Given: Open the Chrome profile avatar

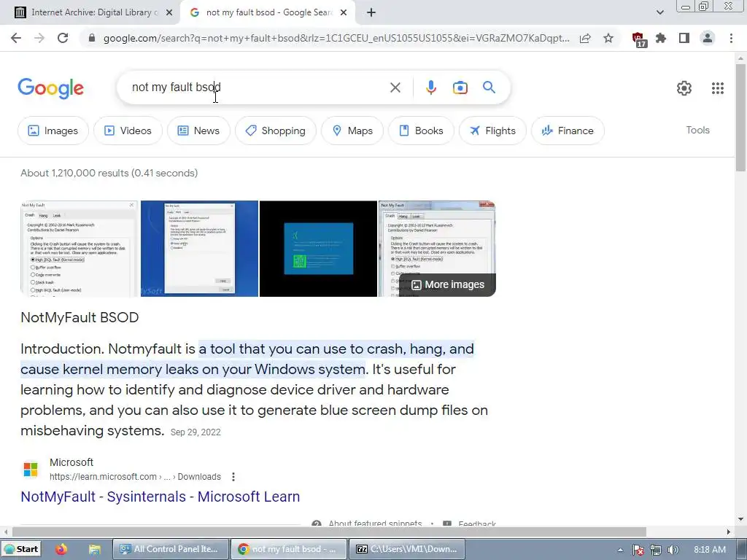Looking at the screenshot, I should pos(708,38).
